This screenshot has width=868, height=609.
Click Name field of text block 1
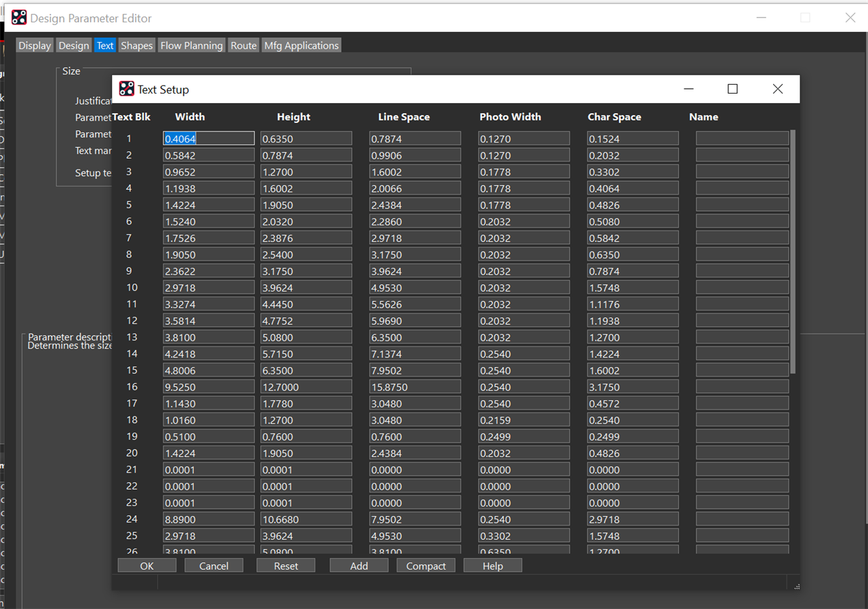[743, 138]
